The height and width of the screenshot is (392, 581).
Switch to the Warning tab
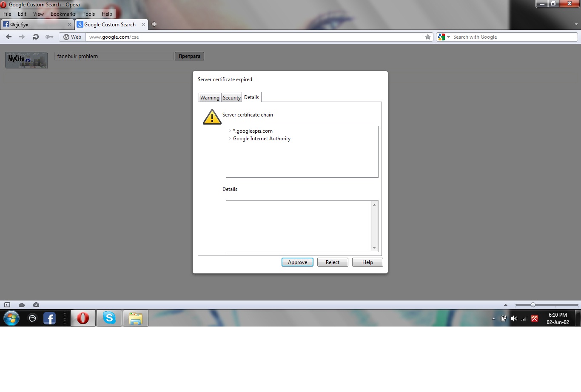(x=210, y=98)
